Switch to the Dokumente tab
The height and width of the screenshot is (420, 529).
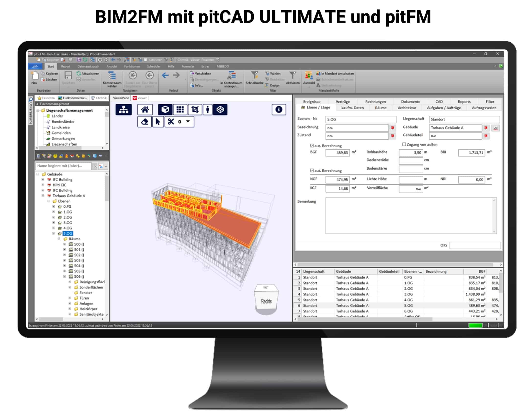coord(410,101)
